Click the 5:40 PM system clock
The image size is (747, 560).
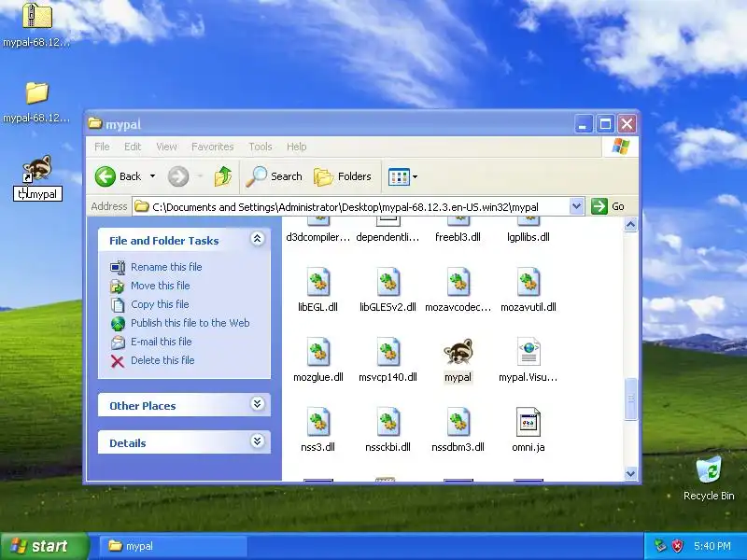712,546
